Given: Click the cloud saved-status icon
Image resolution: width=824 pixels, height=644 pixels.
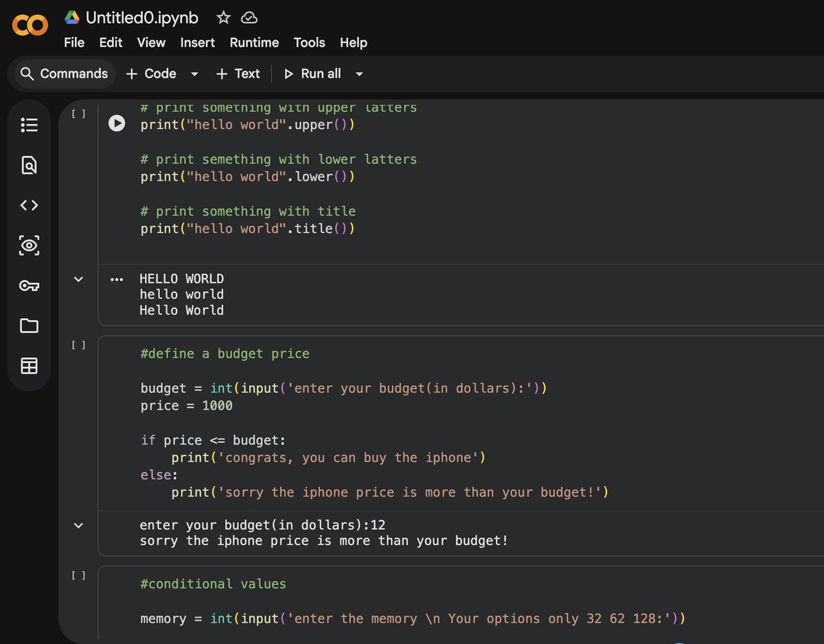Looking at the screenshot, I should point(250,17).
